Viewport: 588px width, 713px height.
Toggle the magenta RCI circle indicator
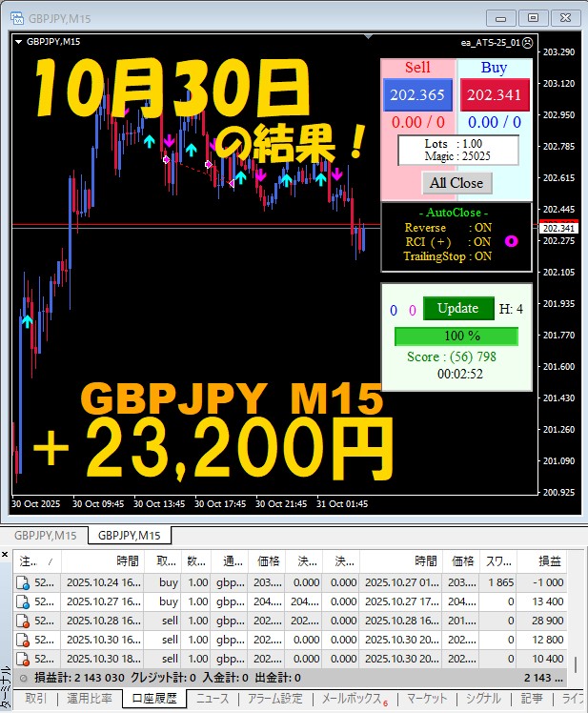click(x=511, y=241)
